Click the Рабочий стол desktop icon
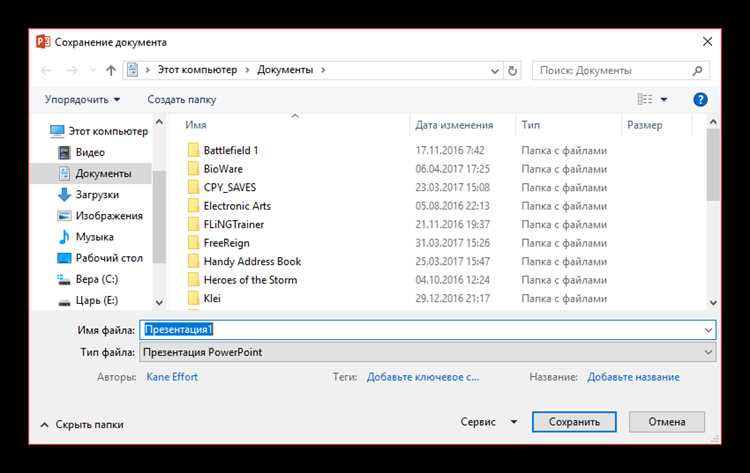 (64, 258)
